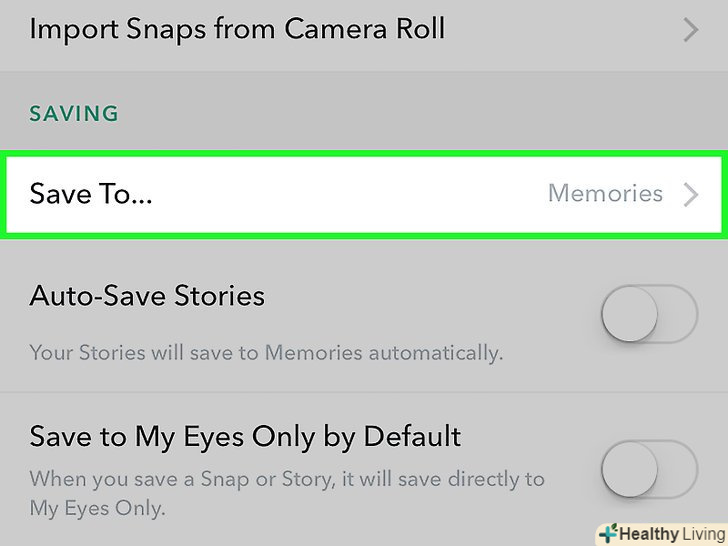
Task: Click the green plus Healthy Living logo icon
Action: pos(606,533)
